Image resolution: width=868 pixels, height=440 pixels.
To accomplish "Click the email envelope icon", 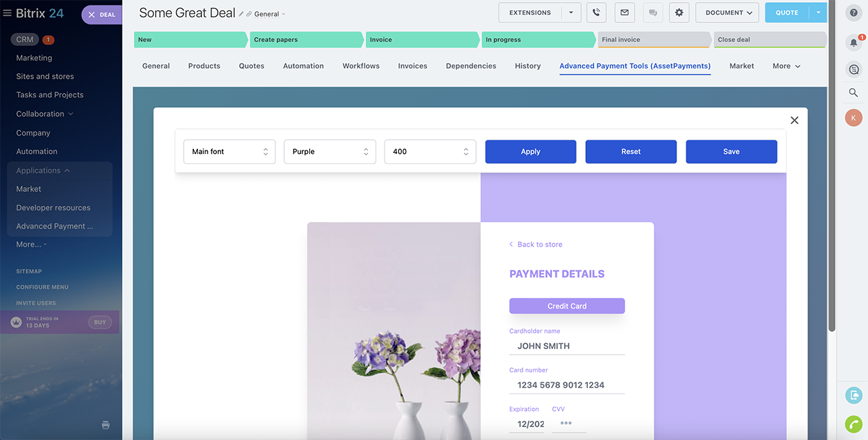I will pyautogui.click(x=625, y=12).
